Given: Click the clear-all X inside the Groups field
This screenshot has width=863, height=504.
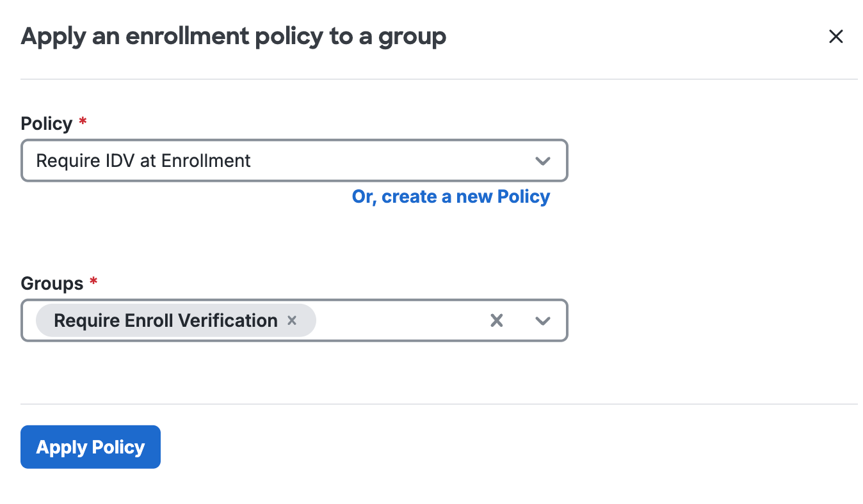Looking at the screenshot, I should tap(497, 320).
